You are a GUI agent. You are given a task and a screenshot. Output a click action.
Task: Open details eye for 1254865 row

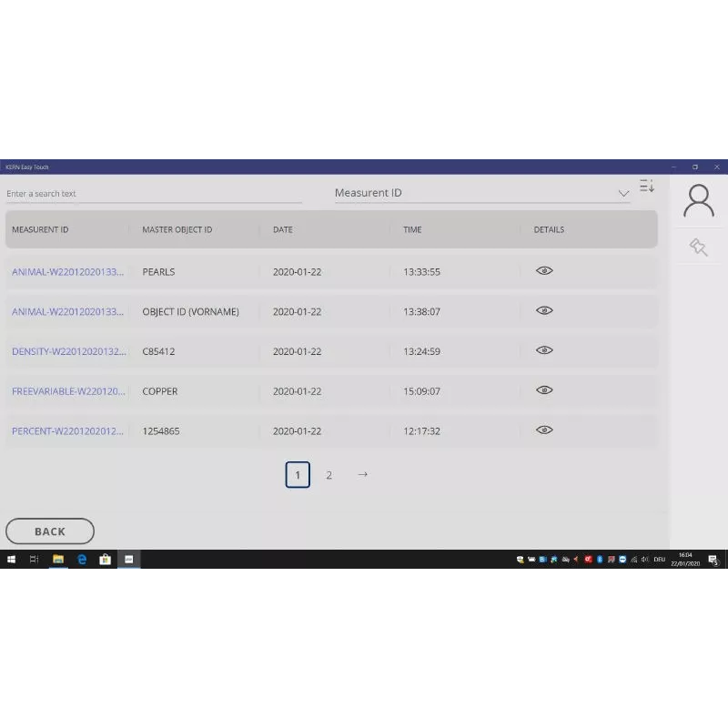[544, 430]
